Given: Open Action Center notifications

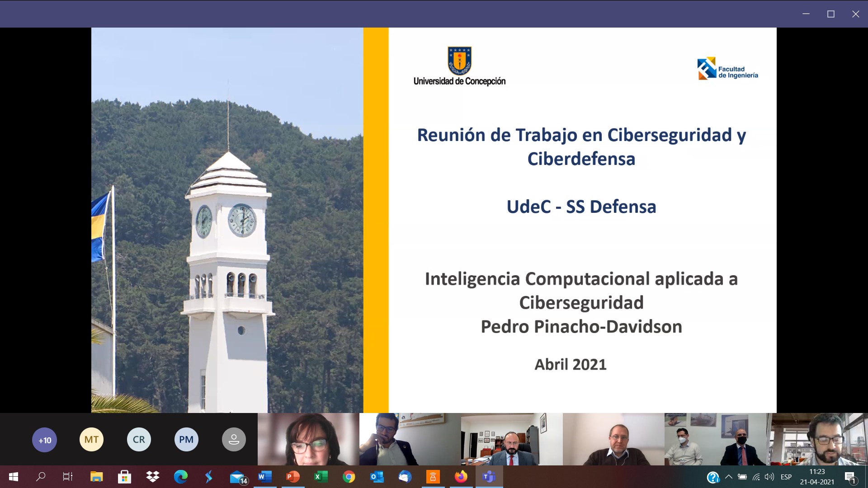Looking at the screenshot, I should pos(850,477).
